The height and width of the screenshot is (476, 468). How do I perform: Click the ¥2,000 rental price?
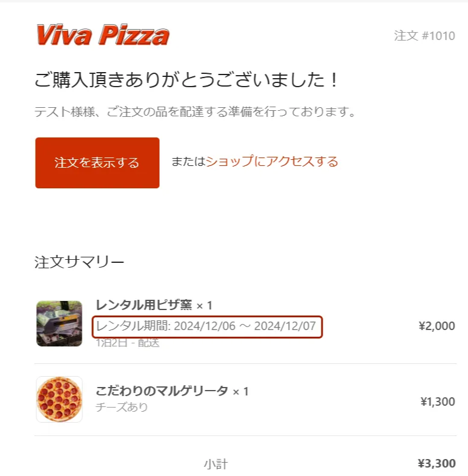pos(437,326)
